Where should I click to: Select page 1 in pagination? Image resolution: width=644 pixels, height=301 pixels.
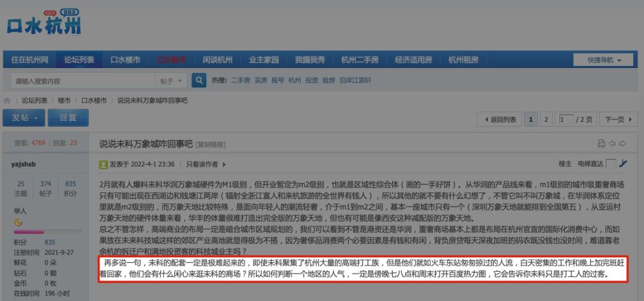[x=531, y=119]
